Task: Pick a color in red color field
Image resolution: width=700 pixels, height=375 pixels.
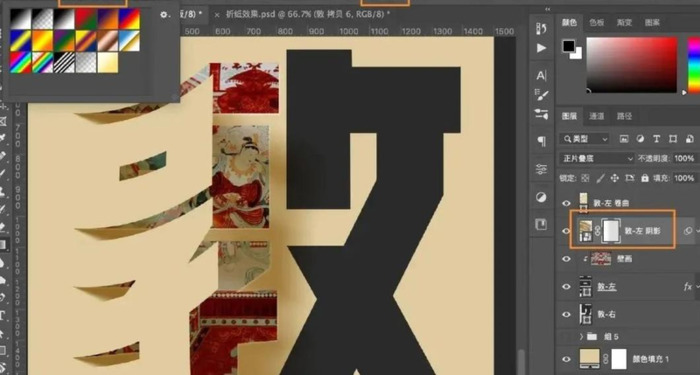Action: pyautogui.click(x=632, y=65)
